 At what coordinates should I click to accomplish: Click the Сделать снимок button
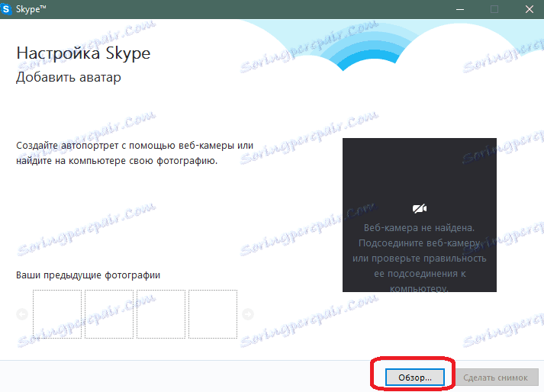495,377
